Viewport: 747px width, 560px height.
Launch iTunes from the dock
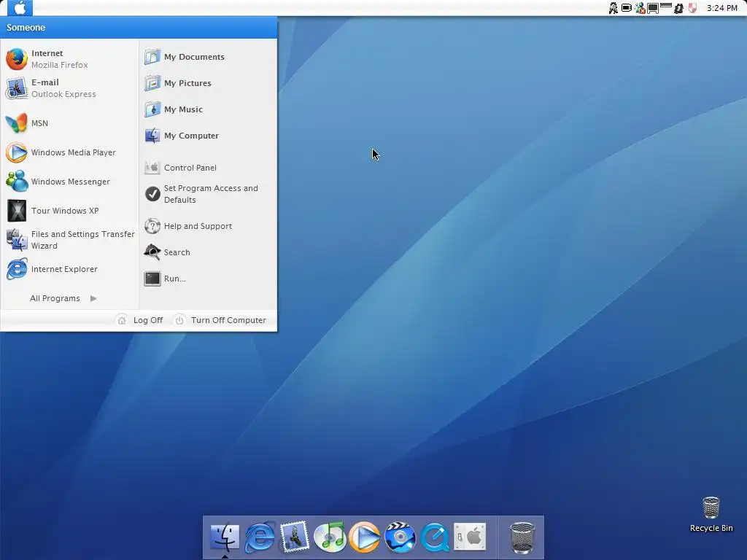click(330, 537)
